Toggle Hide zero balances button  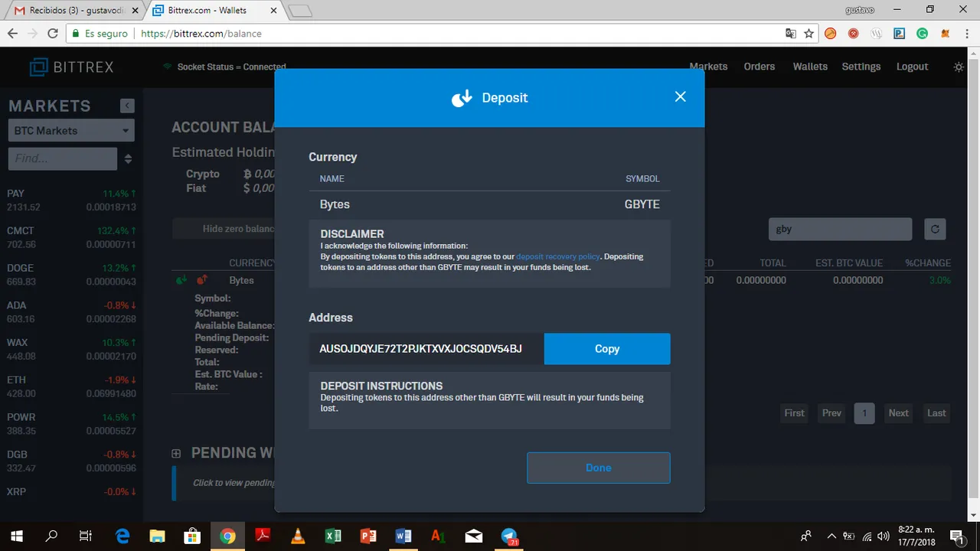tap(224, 229)
